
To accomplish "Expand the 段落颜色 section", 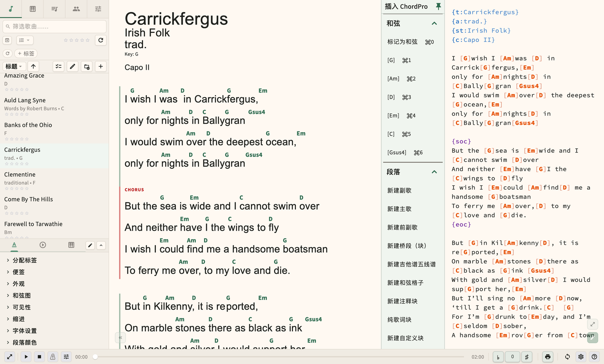I will tap(54, 342).
